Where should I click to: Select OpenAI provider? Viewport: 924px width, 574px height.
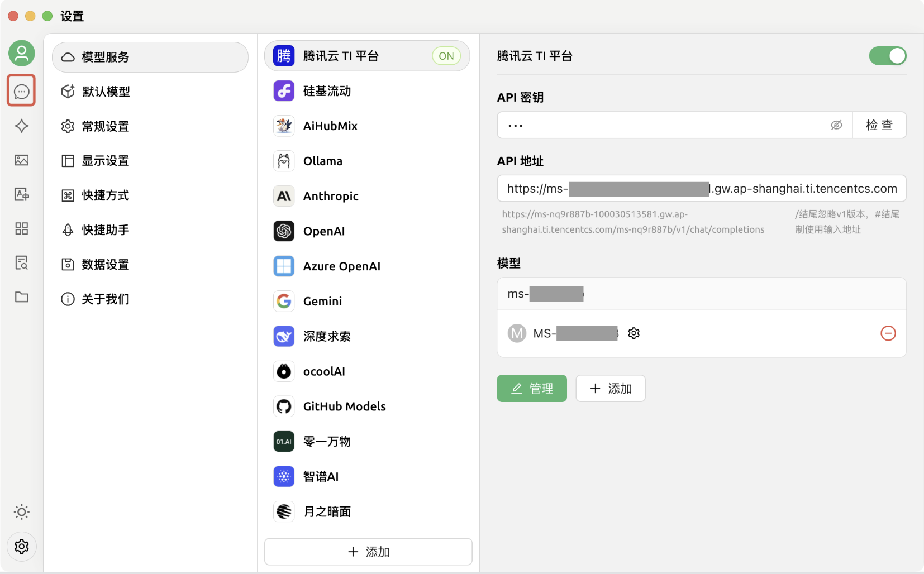pyautogui.click(x=367, y=231)
